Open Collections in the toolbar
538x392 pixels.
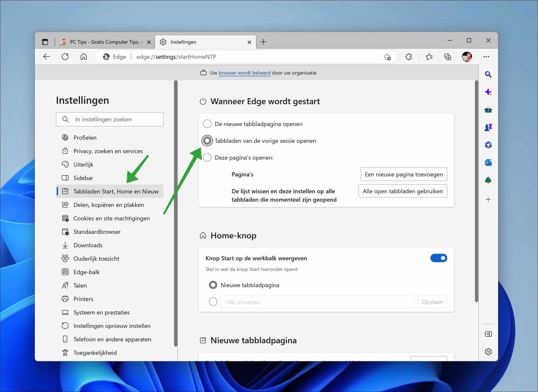coord(447,57)
